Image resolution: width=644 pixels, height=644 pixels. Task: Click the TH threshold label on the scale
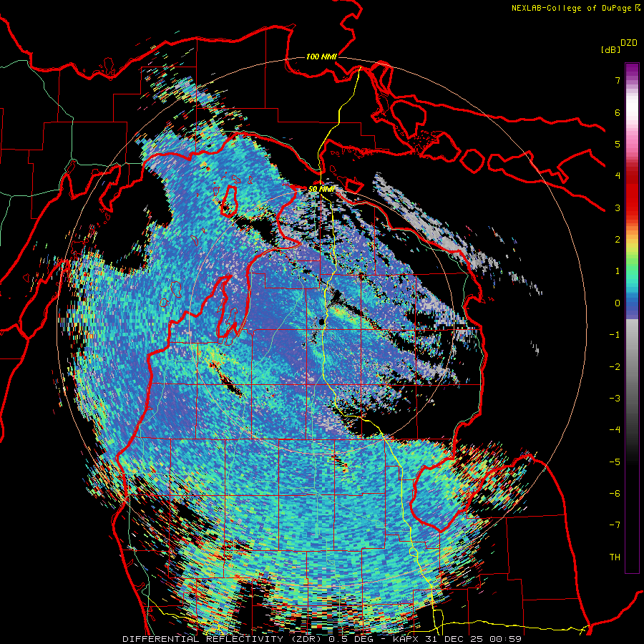(615, 557)
